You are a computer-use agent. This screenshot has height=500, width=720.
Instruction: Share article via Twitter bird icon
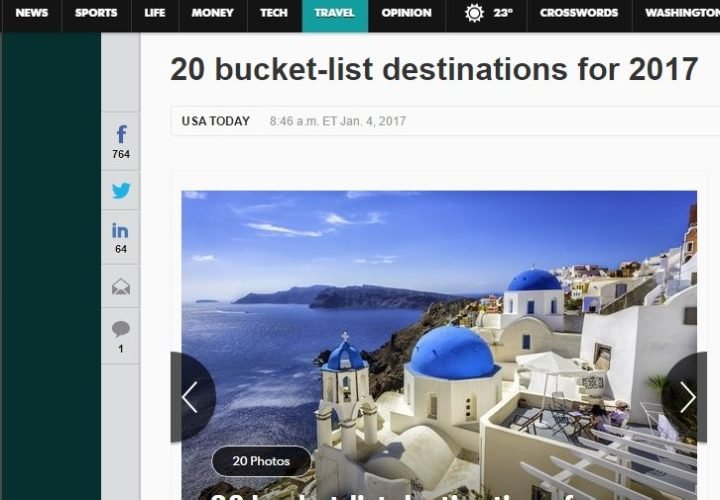pos(121,190)
